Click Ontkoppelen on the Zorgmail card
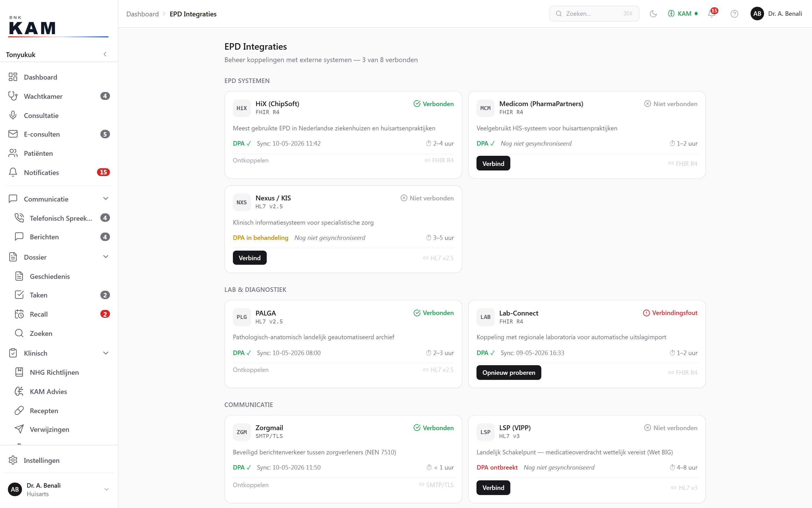Viewport: 812px width, 508px height. 251,485
